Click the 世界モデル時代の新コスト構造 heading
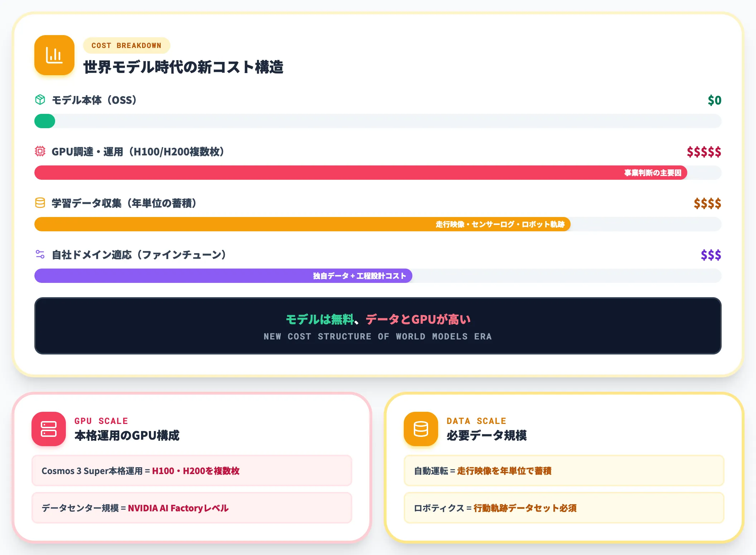The height and width of the screenshot is (555, 756). (x=183, y=67)
